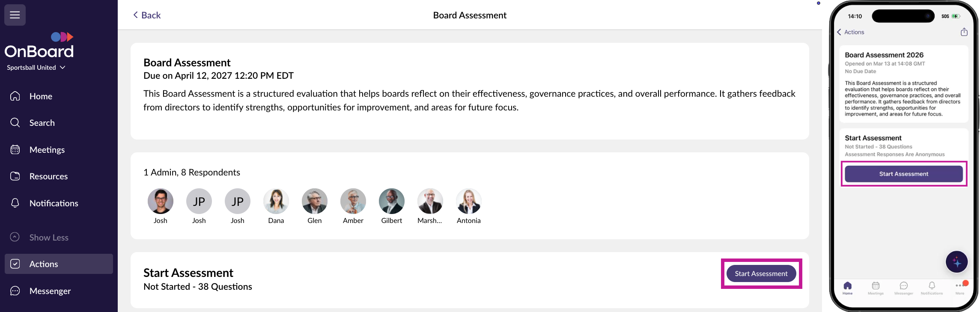
Task: Click the Home icon in sidebar
Action: pos(15,96)
